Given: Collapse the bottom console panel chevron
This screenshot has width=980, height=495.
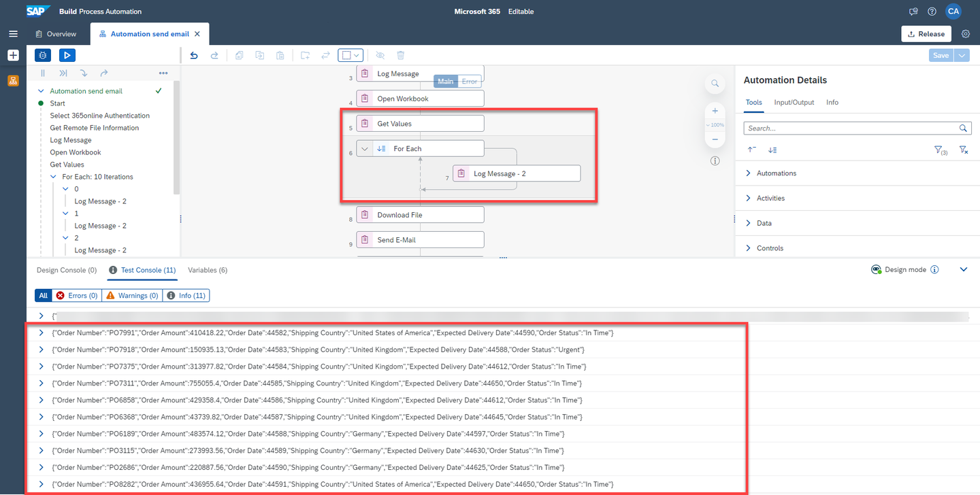Looking at the screenshot, I should click(964, 270).
